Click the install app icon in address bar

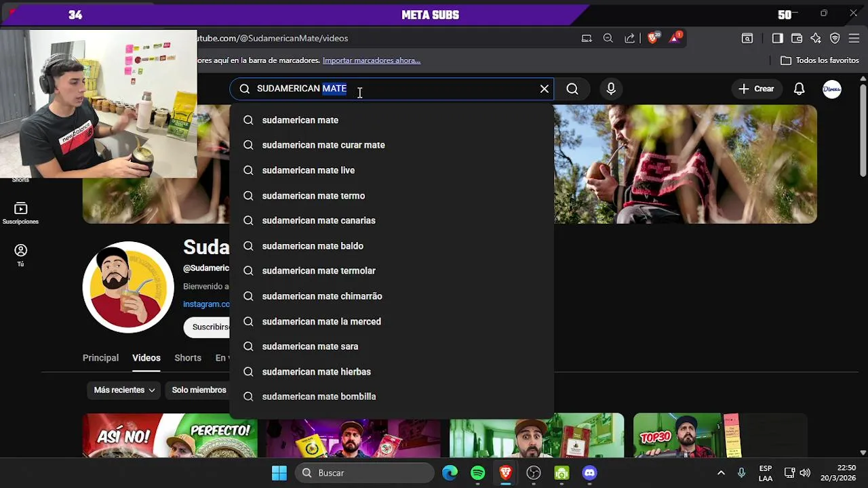point(587,38)
